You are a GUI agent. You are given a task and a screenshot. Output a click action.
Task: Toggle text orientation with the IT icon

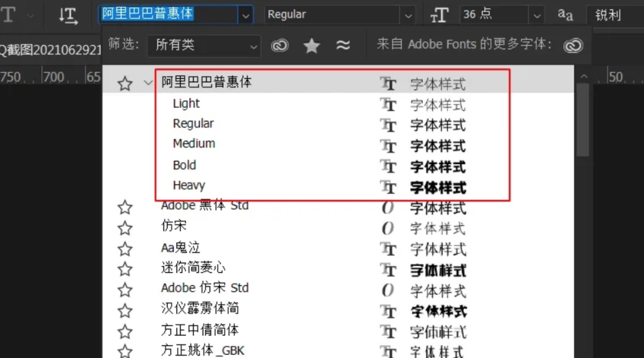click(68, 16)
